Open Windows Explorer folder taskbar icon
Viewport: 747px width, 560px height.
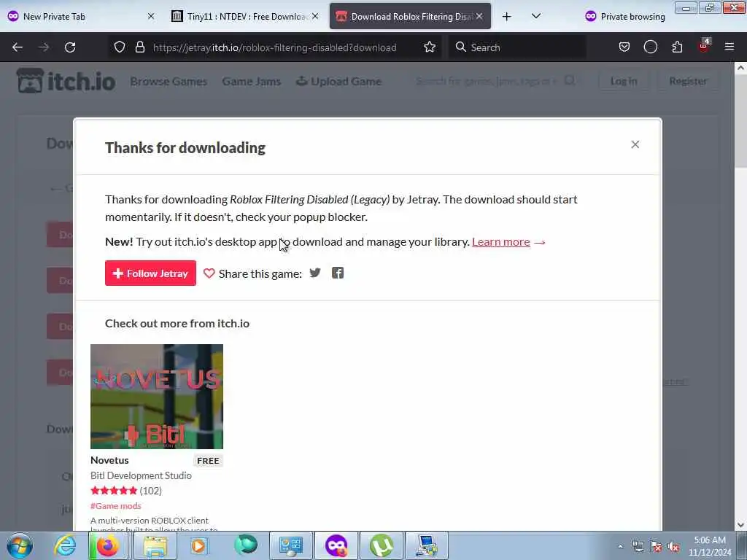coord(155,545)
